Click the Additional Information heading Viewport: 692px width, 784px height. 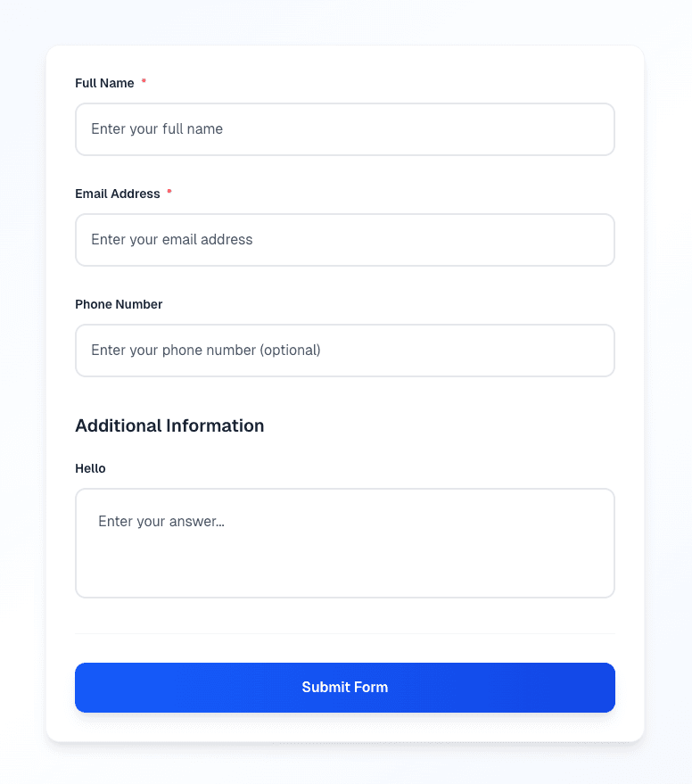point(169,425)
